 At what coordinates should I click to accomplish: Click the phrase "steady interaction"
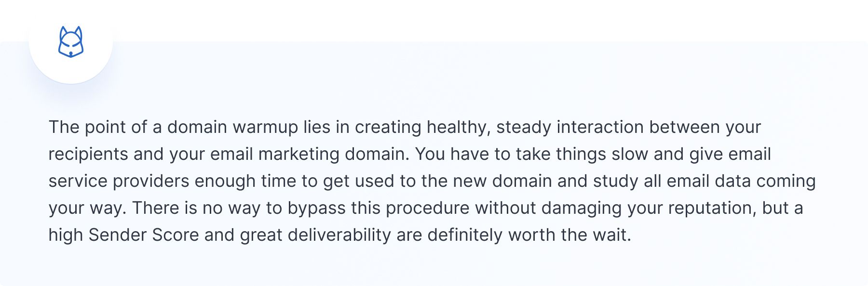570,127
